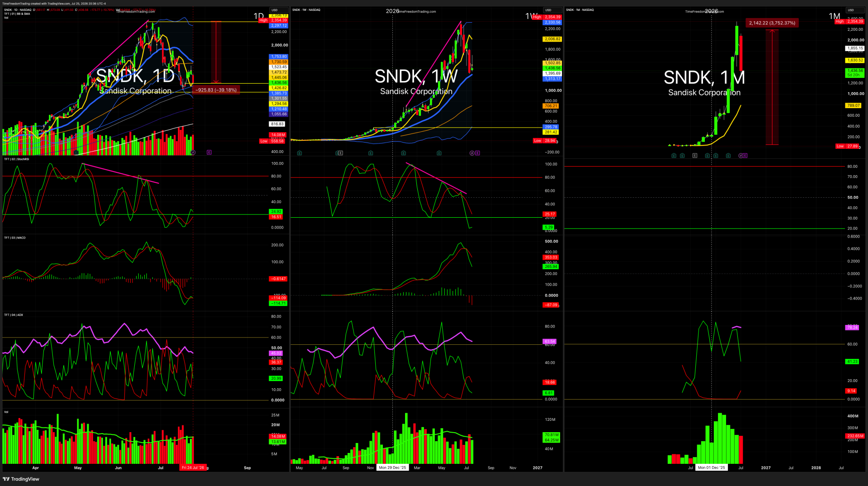The height and width of the screenshot is (486, 868).
Task: Click the TradingView logo in the footer
Action: (21, 479)
